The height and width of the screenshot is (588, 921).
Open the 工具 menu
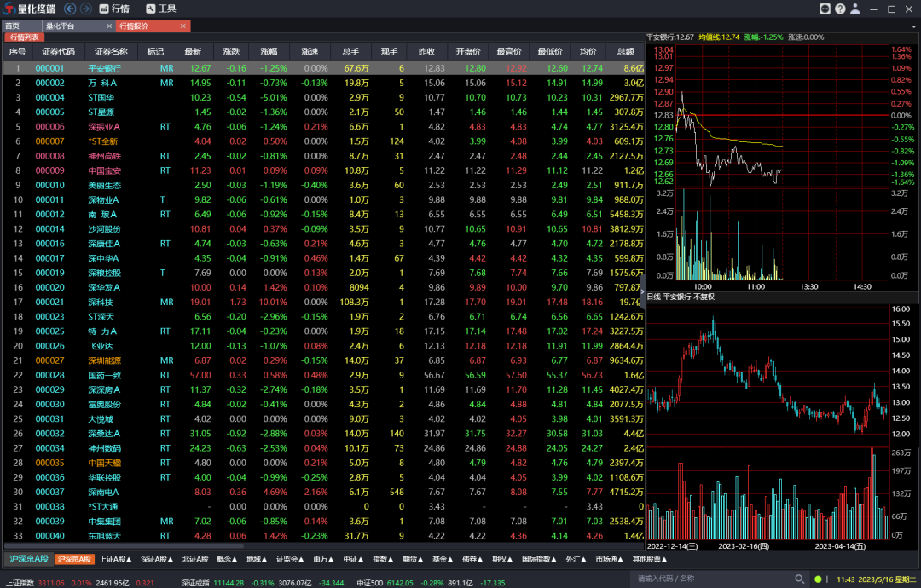[x=161, y=9]
